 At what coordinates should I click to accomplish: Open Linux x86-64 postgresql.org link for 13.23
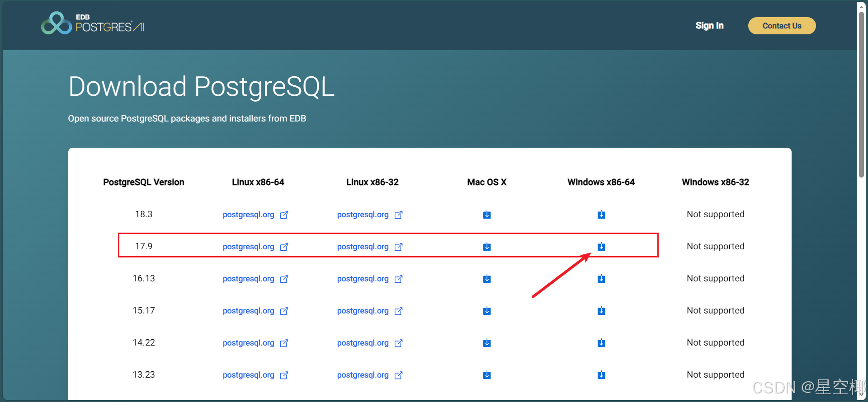255,375
